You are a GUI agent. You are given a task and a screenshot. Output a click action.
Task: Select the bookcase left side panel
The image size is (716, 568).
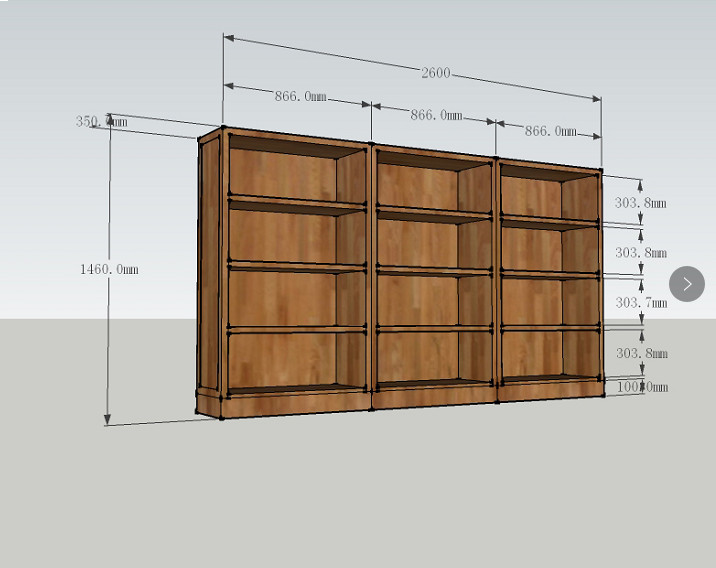tap(209, 268)
